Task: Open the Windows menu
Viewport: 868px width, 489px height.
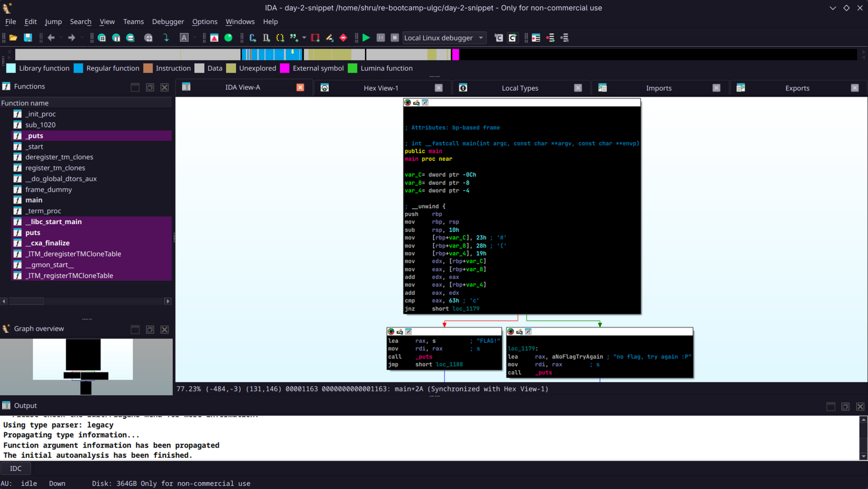Action: 240,22
